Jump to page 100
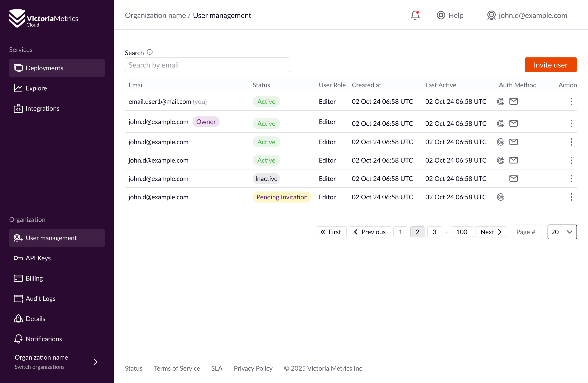 [x=461, y=232]
